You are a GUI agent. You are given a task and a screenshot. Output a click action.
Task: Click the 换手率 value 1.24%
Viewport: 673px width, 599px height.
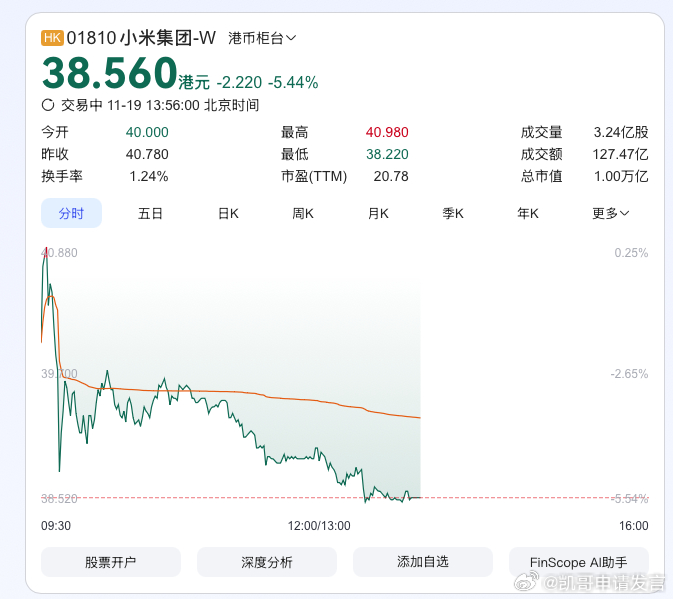149,176
